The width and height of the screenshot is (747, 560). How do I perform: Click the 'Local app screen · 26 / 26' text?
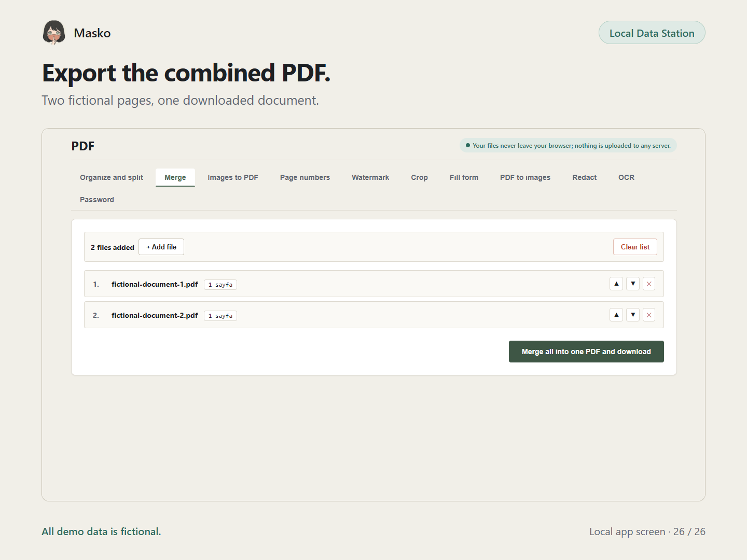647,531
